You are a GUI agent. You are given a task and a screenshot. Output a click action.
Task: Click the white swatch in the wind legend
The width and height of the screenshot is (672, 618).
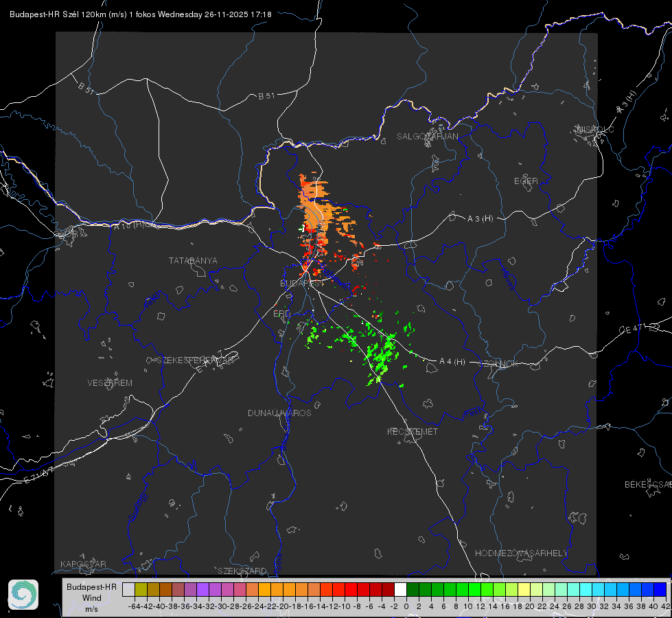point(400,589)
